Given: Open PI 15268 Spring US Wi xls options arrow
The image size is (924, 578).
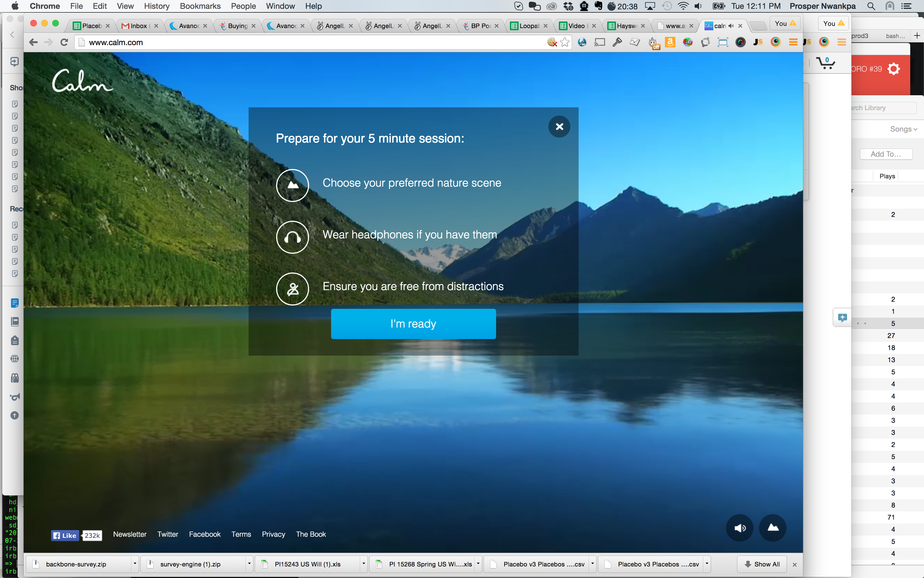Looking at the screenshot, I should 478,564.
